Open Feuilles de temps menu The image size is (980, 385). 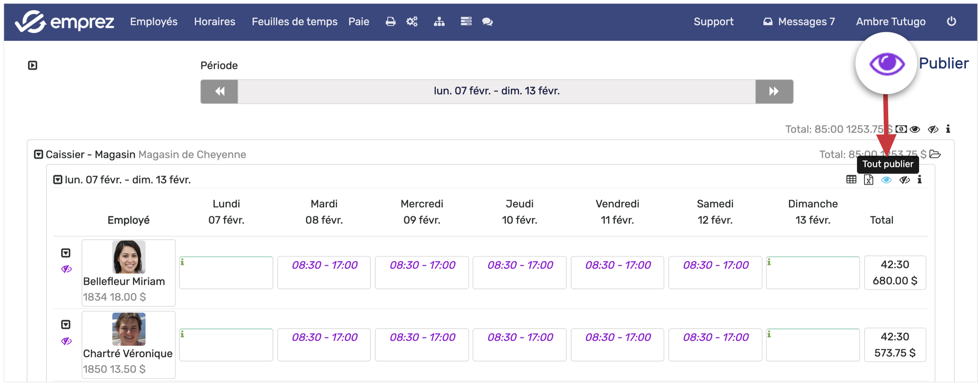[294, 22]
